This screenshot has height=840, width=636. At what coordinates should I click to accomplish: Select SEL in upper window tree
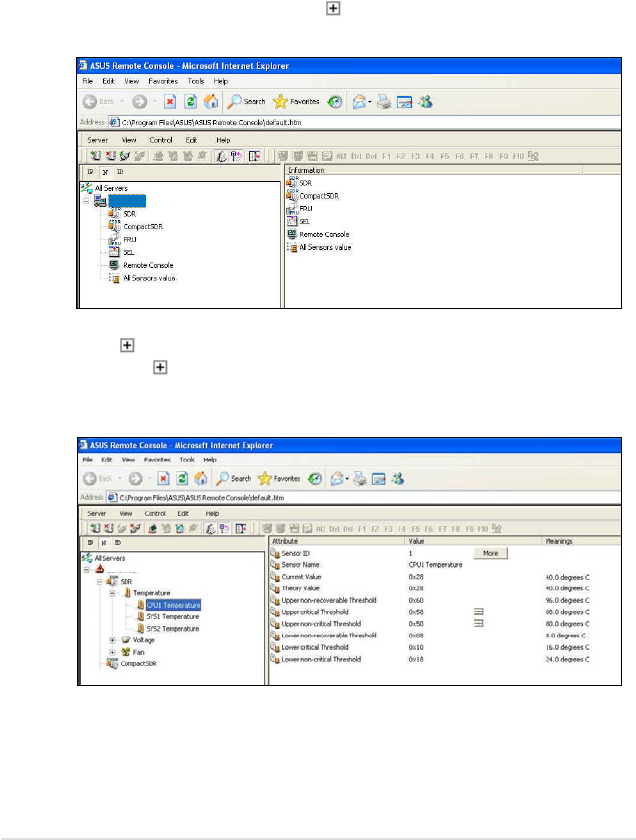[x=129, y=252]
